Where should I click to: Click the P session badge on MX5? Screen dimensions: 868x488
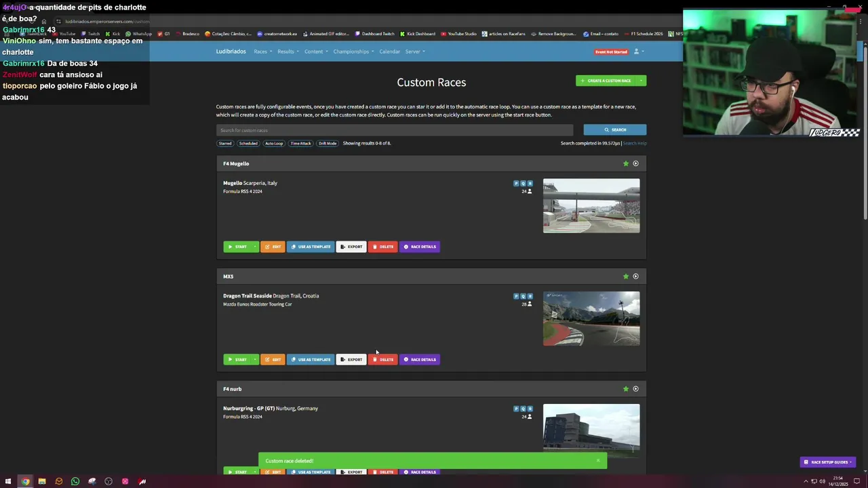click(x=516, y=296)
